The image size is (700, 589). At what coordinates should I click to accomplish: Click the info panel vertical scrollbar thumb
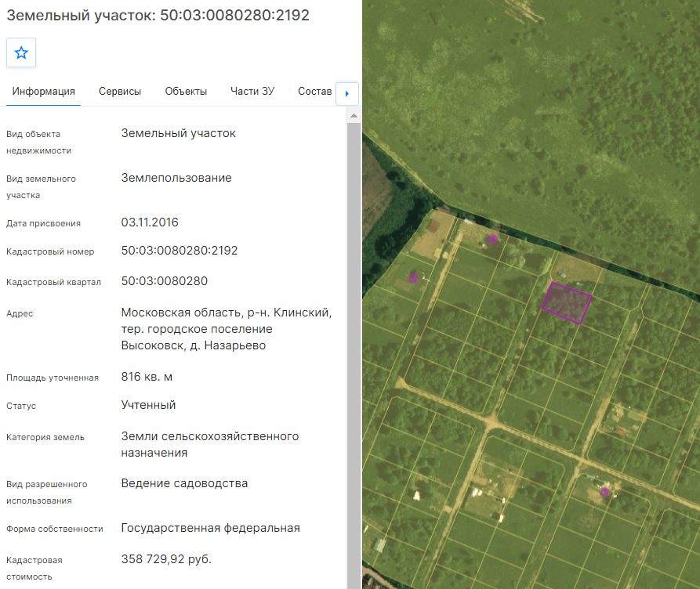tap(354, 355)
